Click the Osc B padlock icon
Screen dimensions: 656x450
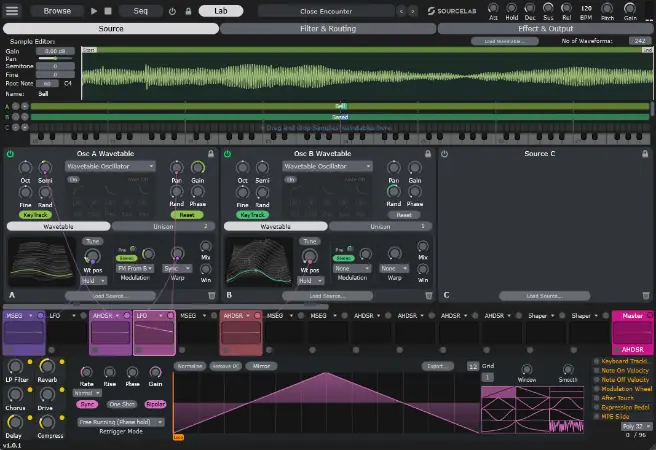428,154
